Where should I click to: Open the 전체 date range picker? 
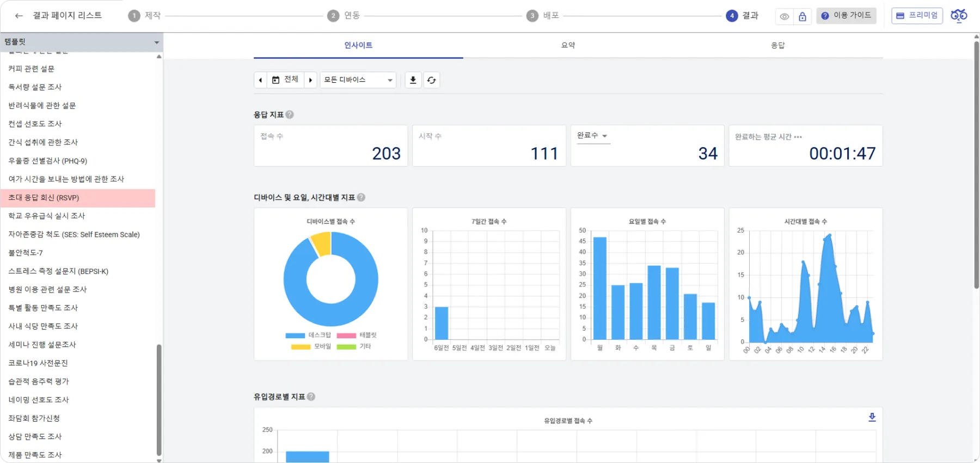click(x=285, y=80)
